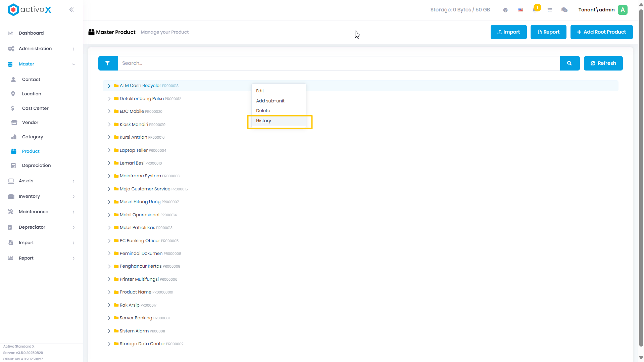Screen dimensions: 644x362
Task: Click the activoX logo
Action: tap(30, 10)
